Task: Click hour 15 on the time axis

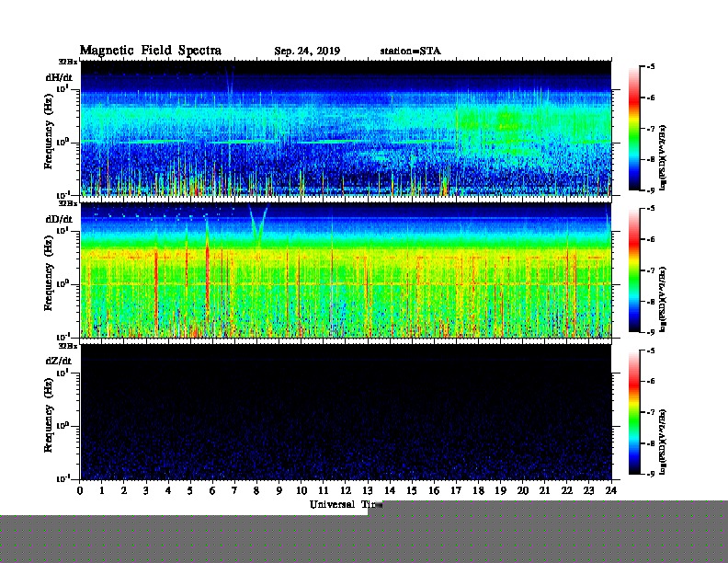Action: [412, 490]
